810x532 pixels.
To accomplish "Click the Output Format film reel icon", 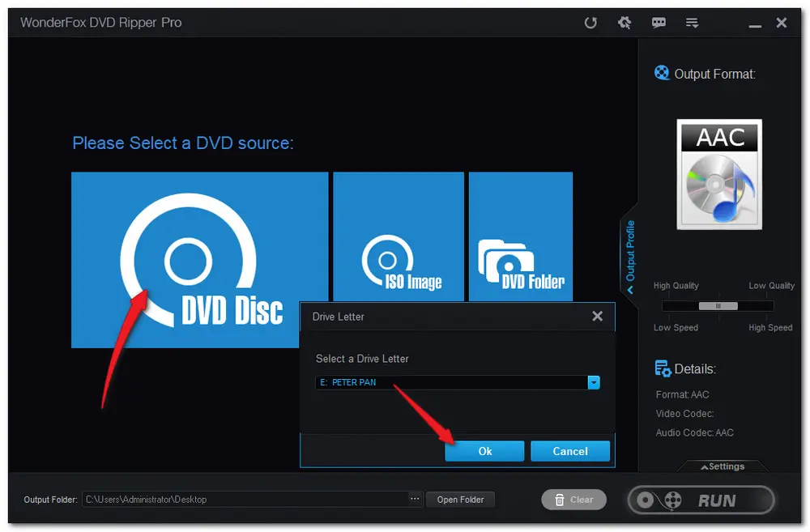I will pyautogui.click(x=662, y=73).
